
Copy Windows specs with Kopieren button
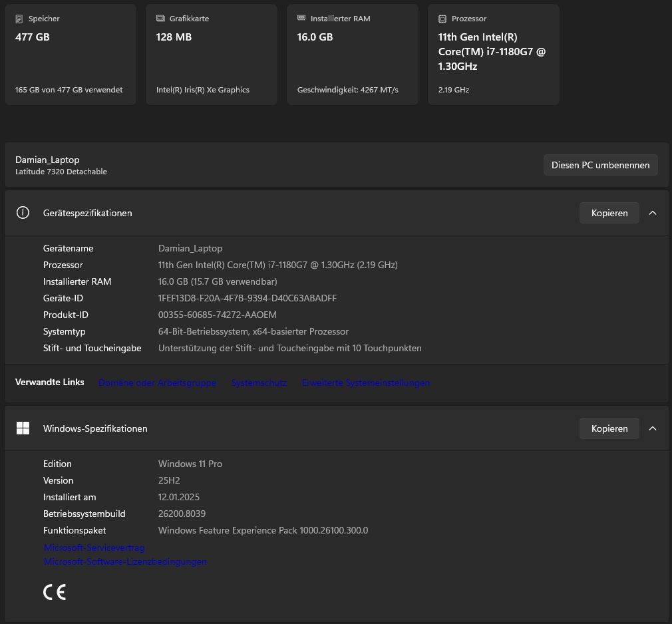(609, 428)
